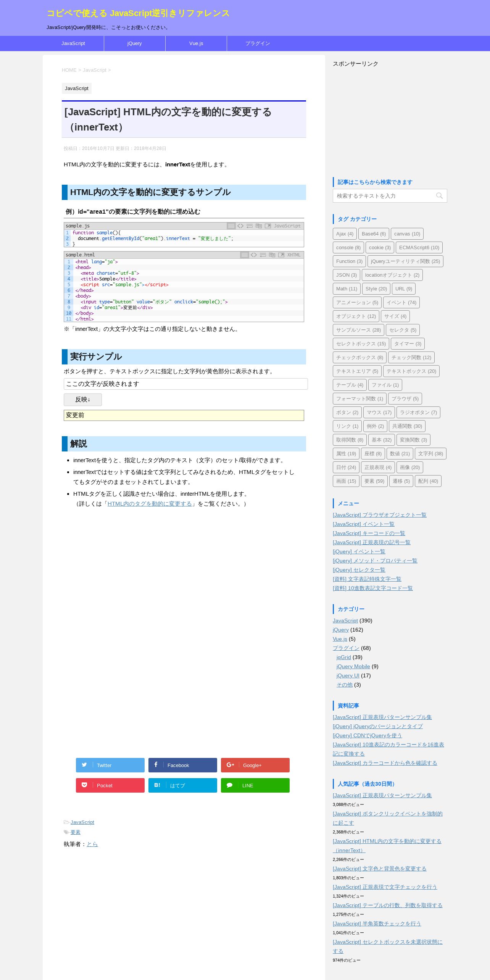Bookmark the article with はてブ
This screenshot has width=490, height=980.
pyautogui.click(x=183, y=785)
